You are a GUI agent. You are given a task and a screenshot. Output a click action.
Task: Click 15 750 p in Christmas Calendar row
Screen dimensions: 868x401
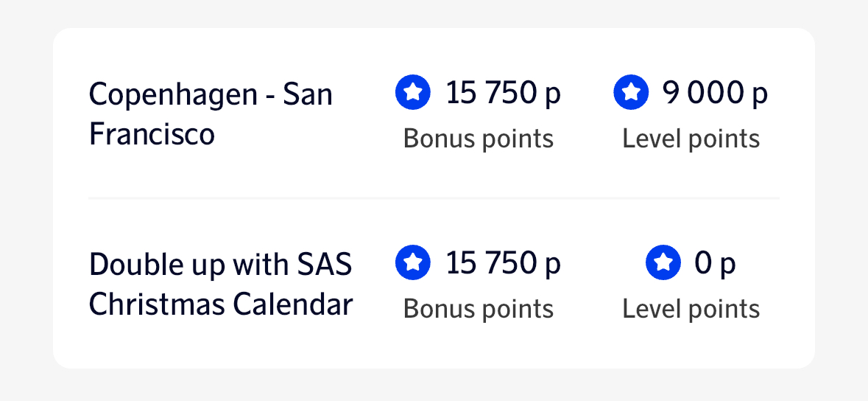pyautogui.click(x=503, y=263)
